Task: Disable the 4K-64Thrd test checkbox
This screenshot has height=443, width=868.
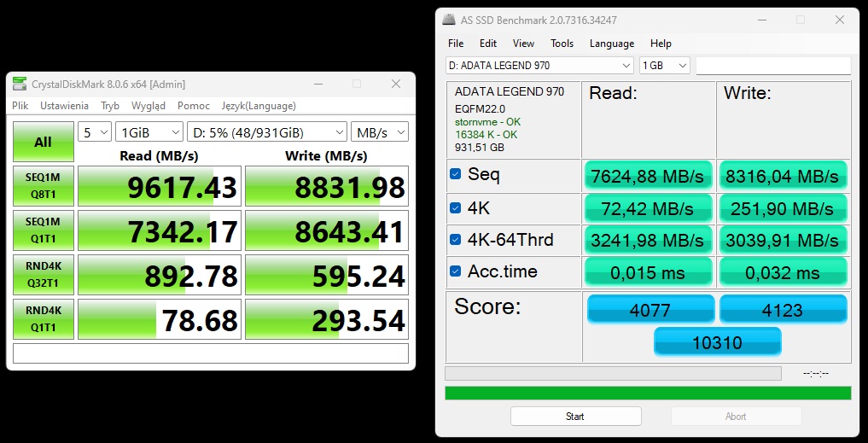Action: [456, 240]
